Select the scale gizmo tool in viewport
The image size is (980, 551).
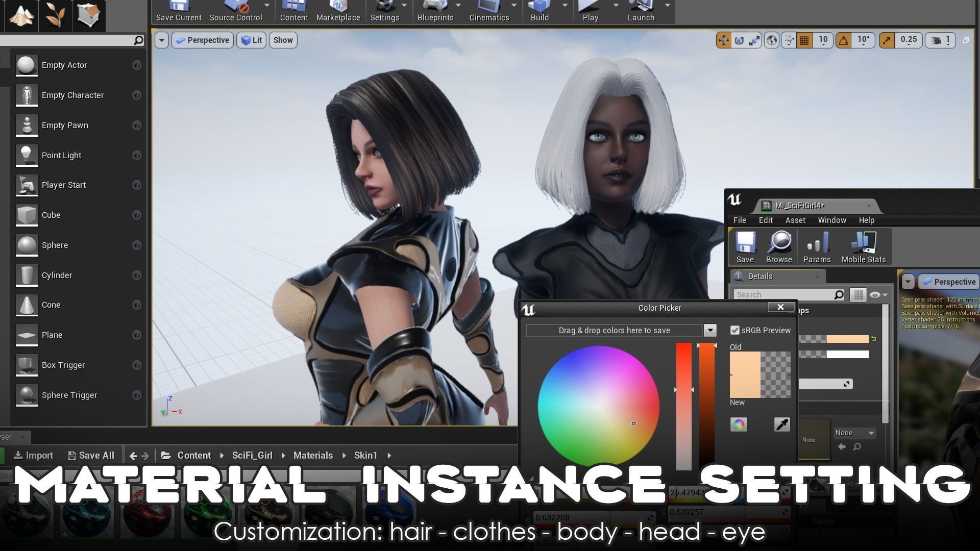[754, 40]
